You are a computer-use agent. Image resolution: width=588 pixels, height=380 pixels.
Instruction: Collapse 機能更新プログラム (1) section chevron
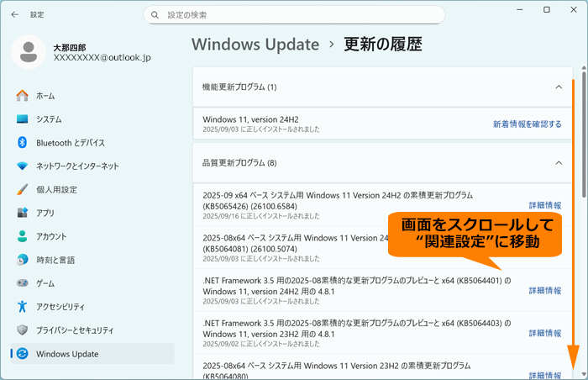(x=559, y=87)
